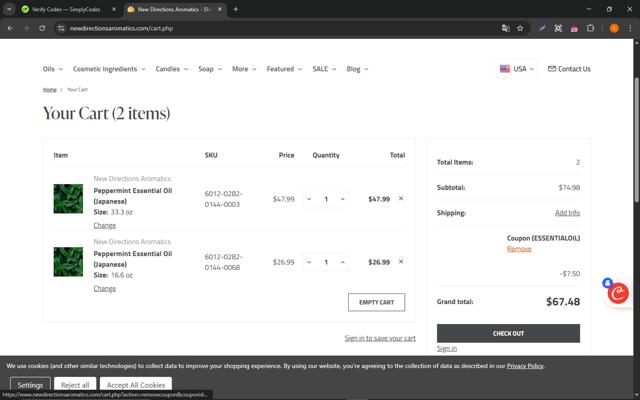The height and width of the screenshot is (400, 640).
Task: Open cookie Settings
Action: [30, 384]
